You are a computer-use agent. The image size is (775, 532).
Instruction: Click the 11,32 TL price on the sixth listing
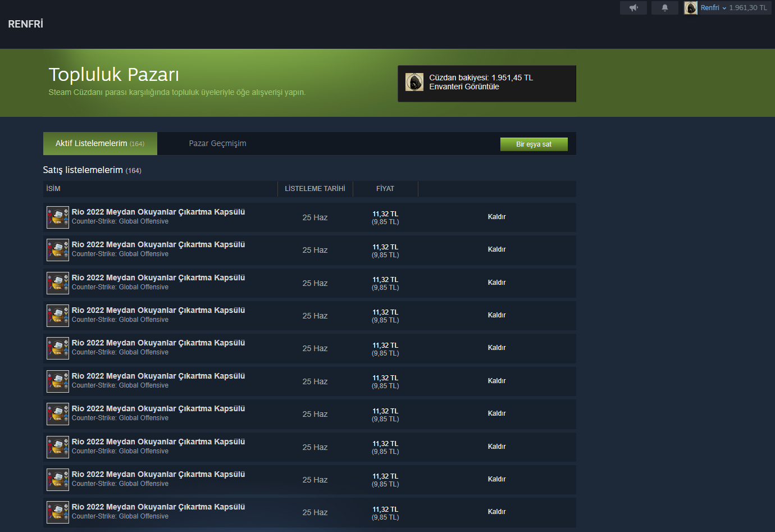(385, 378)
